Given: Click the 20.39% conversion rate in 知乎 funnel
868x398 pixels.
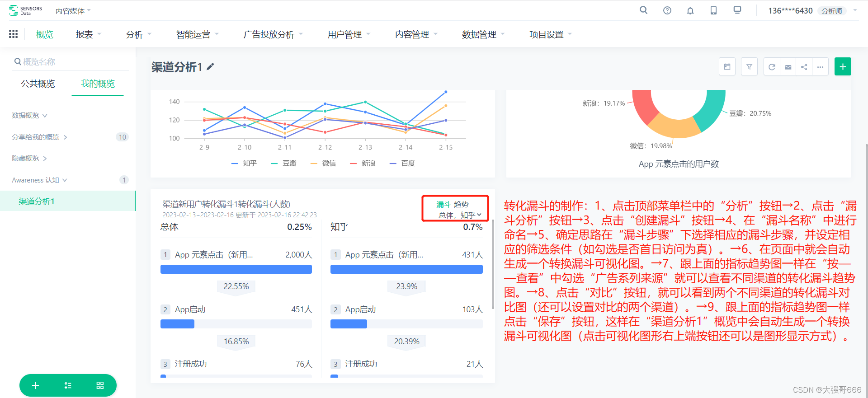Looking at the screenshot, I should point(406,342).
